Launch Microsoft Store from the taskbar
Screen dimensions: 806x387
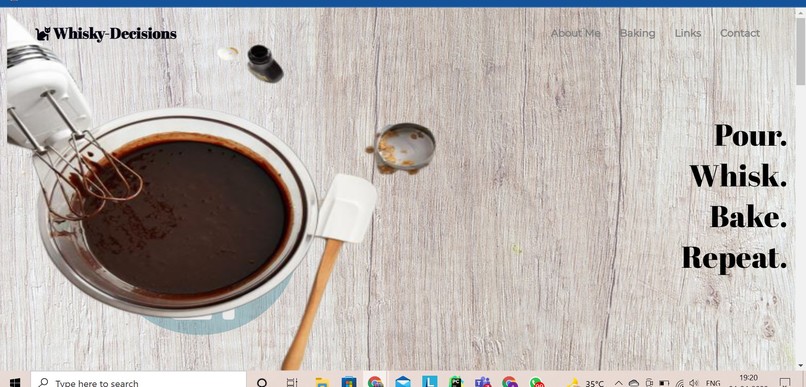pyautogui.click(x=349, y=382)
